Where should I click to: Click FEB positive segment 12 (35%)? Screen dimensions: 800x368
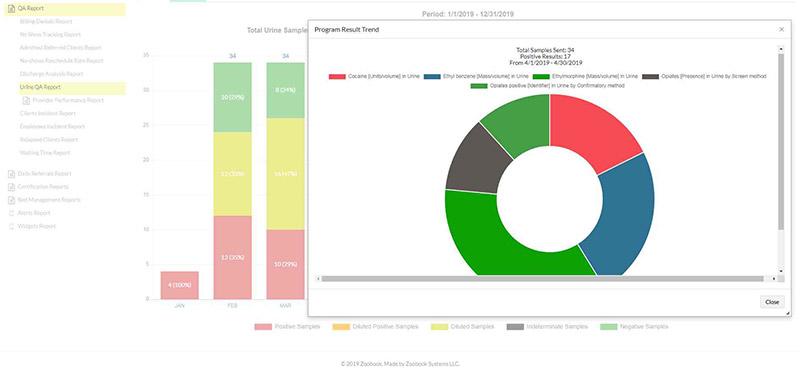pos(233,257)
